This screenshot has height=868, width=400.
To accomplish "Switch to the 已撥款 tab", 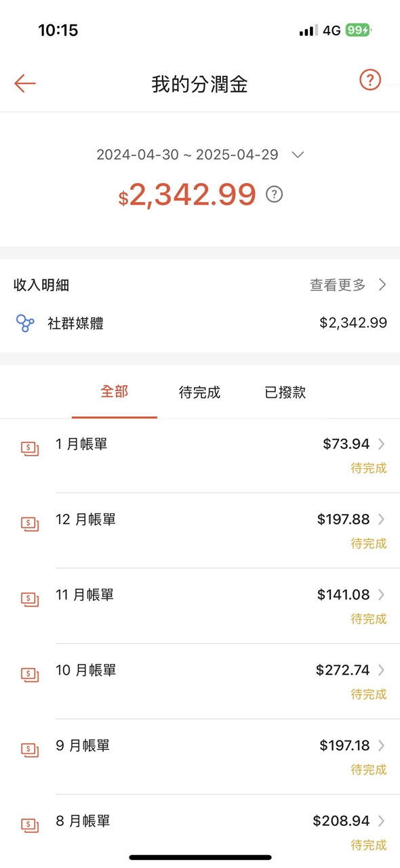I will click(285, 393).
